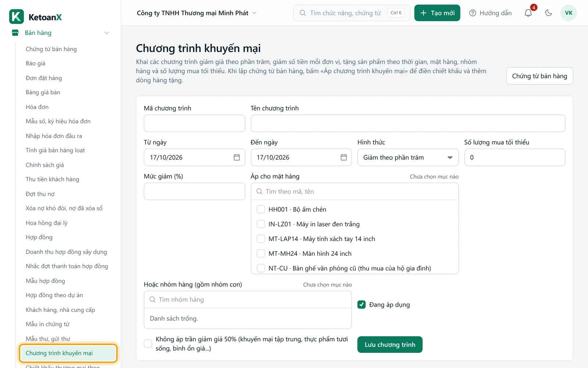
Task: Open the notifications bell
Action: [x=528, y=13]
